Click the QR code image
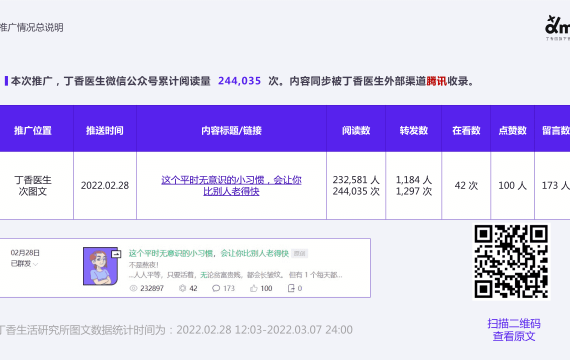The width and height of the screenshot is (570, 360). pos(511,262)
